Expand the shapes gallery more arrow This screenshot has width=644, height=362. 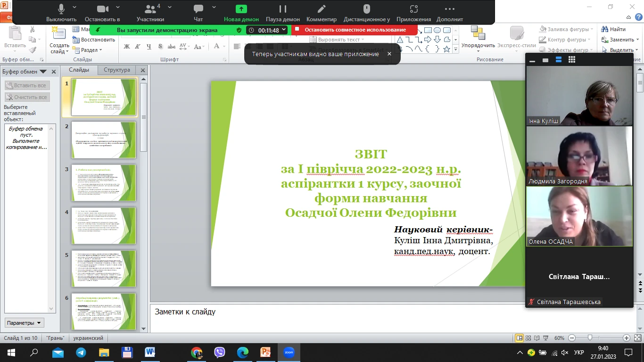(456, 49)
